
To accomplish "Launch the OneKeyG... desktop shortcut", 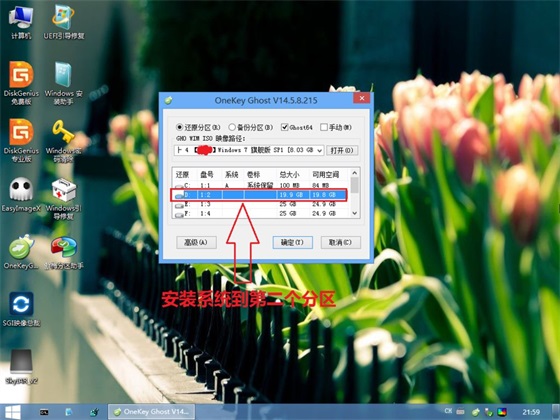I will point(21,252).
